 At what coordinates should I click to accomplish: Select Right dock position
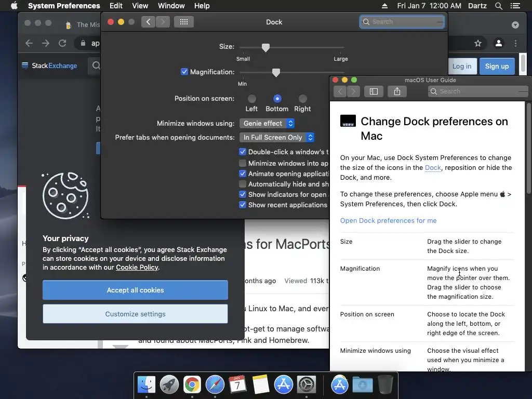[303, 99]
